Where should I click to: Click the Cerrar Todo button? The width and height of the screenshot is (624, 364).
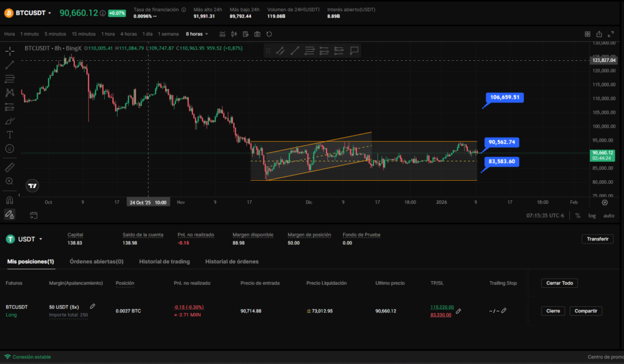pos(559,283)
